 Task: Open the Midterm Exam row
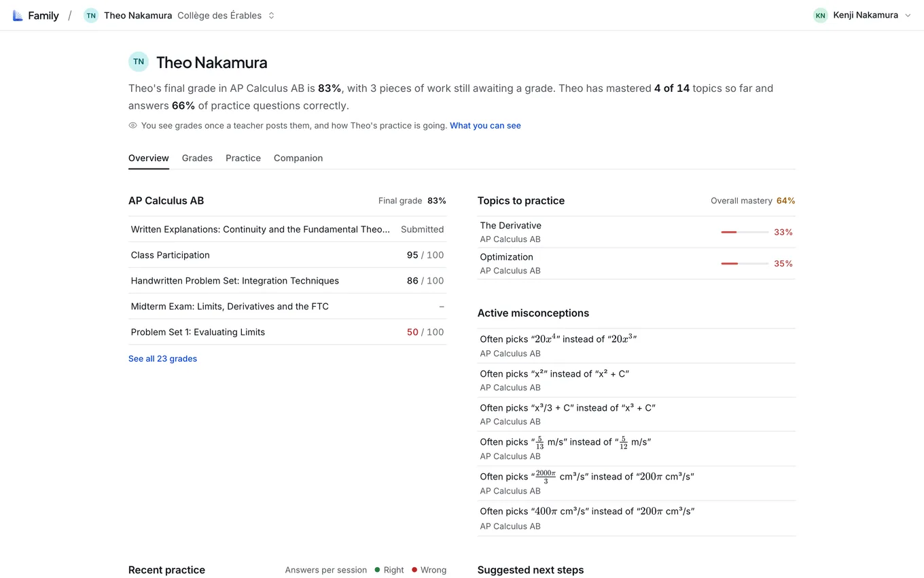tap(287, 307)
